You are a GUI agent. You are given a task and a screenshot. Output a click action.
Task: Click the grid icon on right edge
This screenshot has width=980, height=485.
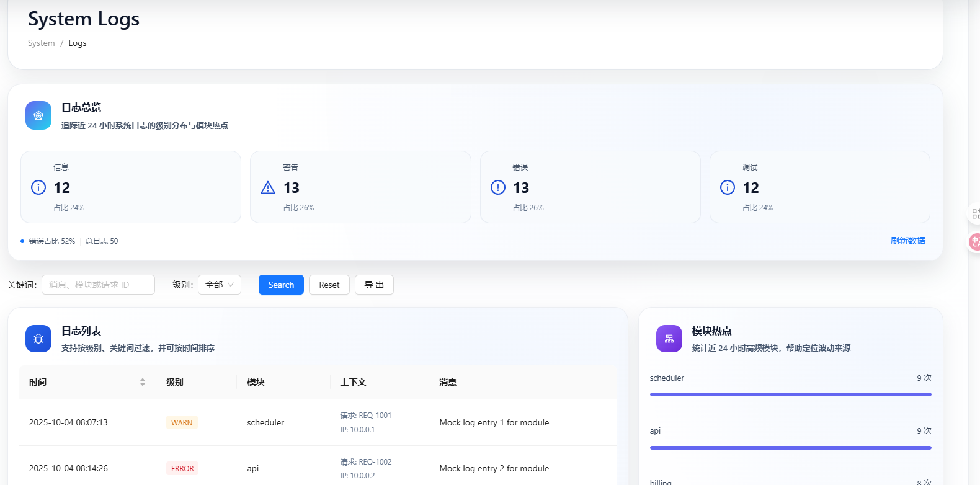click(x=975, y=214)
